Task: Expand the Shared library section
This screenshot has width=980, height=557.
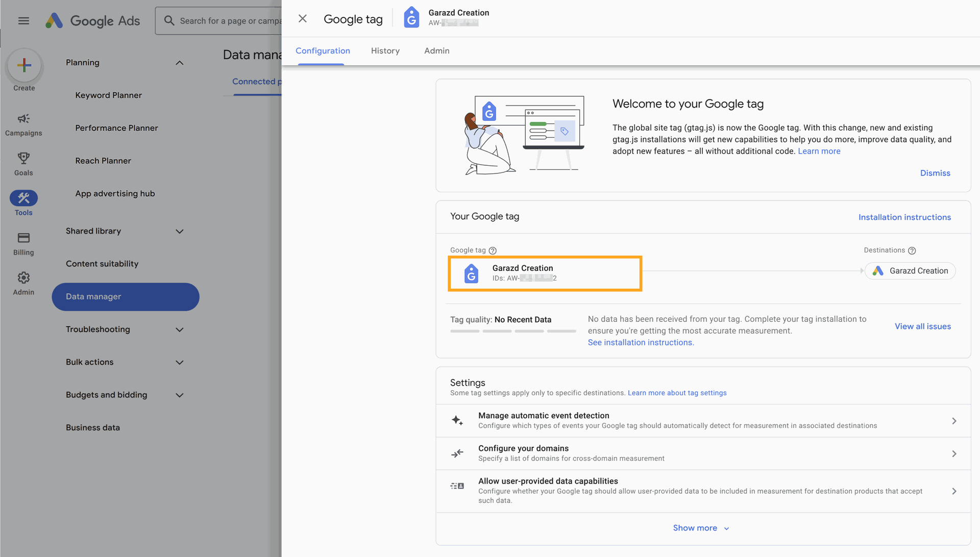Action: 180,232
